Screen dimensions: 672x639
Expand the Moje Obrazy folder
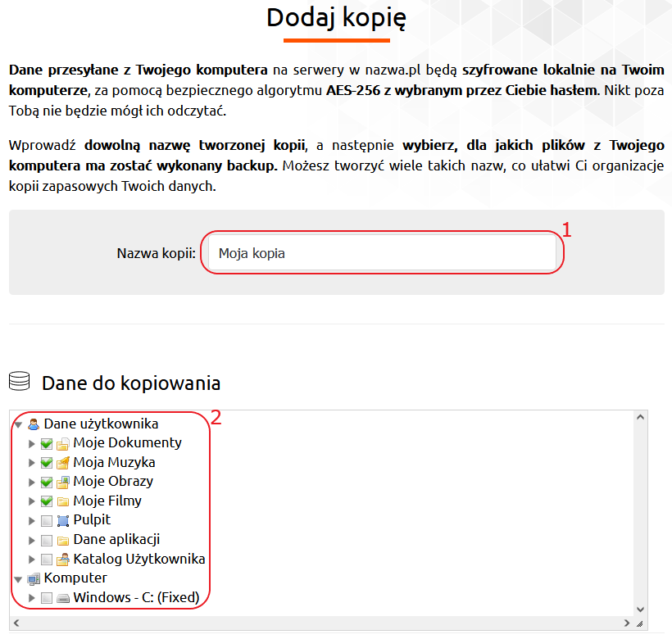coord(31,483)
